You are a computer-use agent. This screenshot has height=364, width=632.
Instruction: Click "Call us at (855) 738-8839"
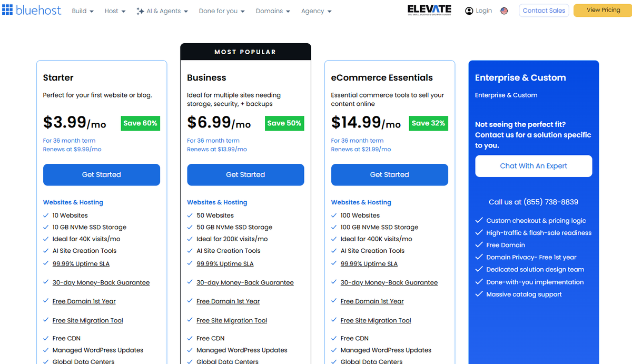[534, 202]
